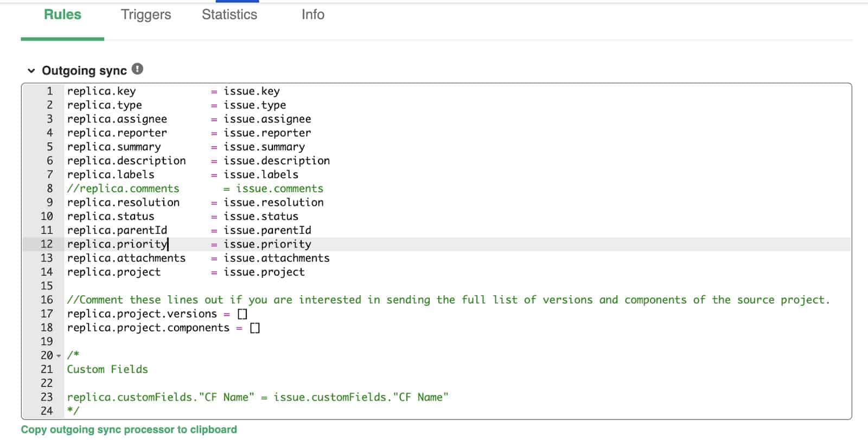Click the 'replica.status' code line
This screenshot has width=868, height=440.
click(183, 216)
